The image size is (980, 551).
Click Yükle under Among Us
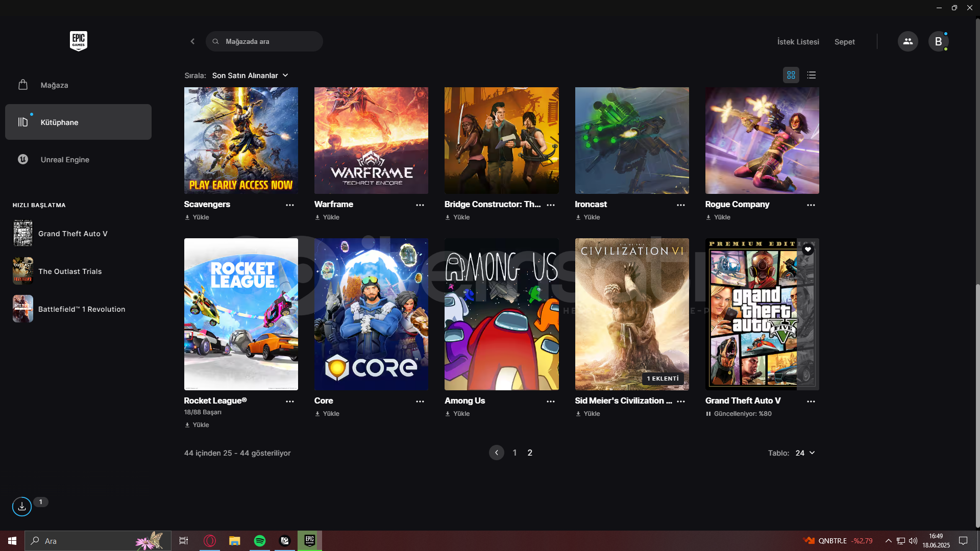click(x=457, y=414)
